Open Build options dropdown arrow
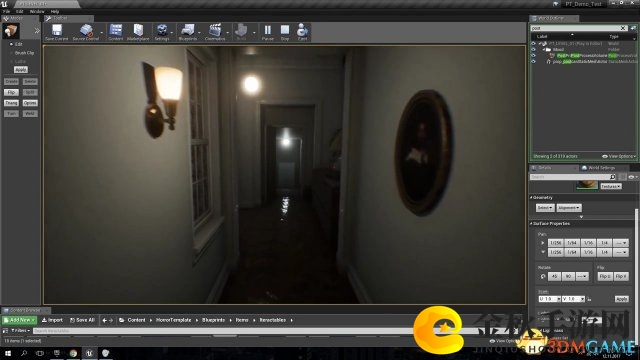 point(254,33)
